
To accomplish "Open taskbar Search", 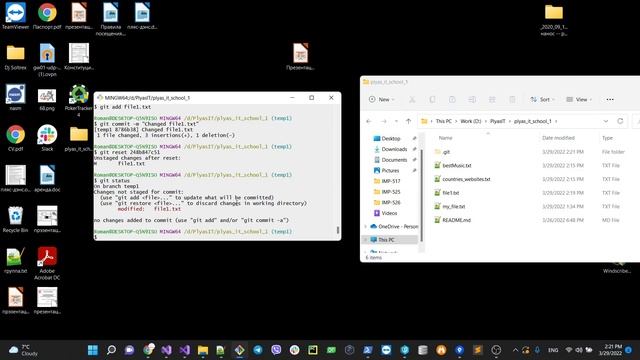I will coord(111,350).
